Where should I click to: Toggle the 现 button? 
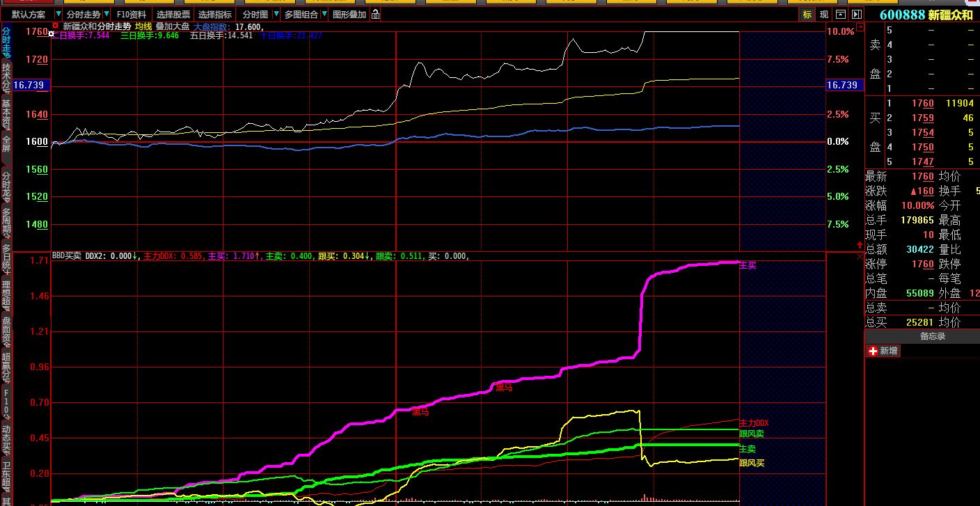tap(824, 15)
